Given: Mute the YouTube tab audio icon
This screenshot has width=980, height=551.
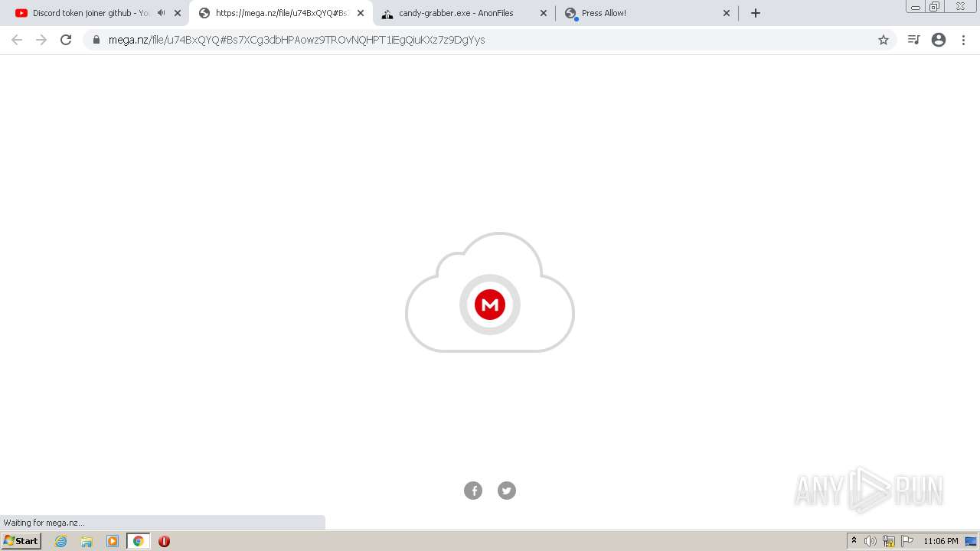Looking at the screenshot, I should [161, 13].
